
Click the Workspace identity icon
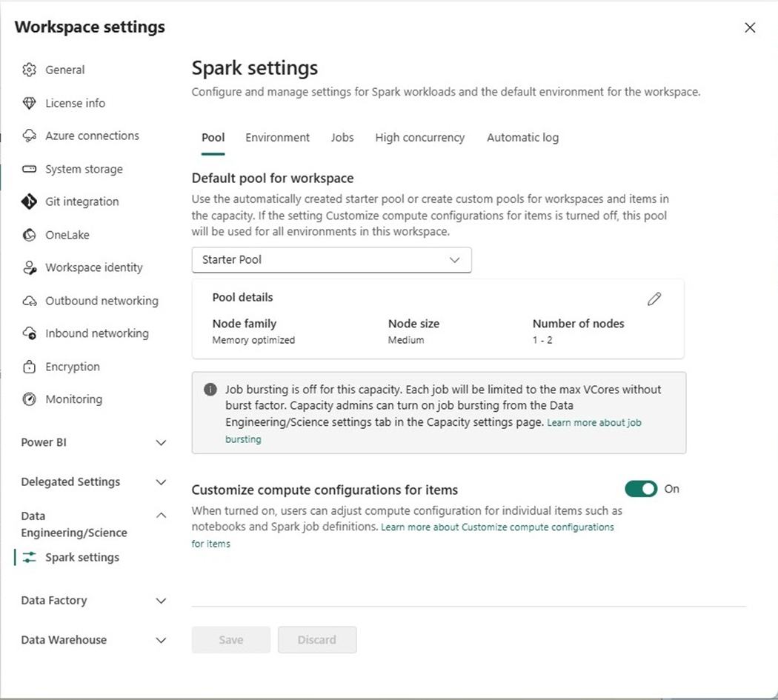pos(30,268)
